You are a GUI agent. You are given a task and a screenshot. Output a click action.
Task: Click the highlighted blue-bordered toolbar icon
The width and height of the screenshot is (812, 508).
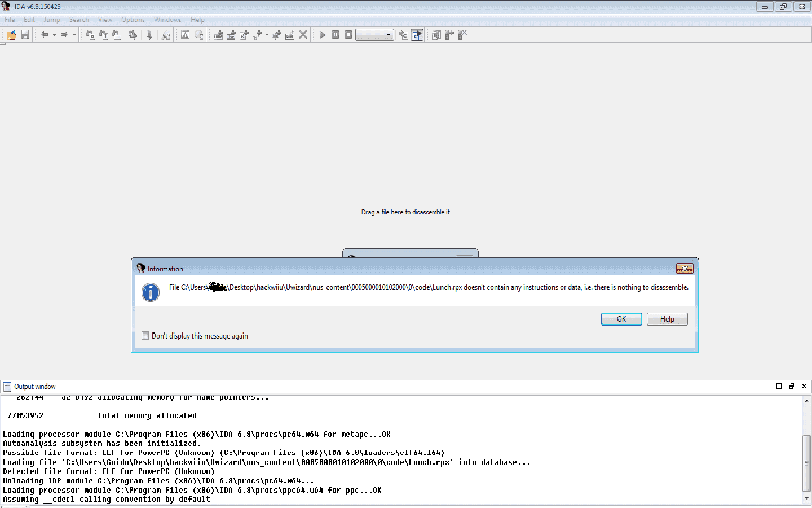(x=417, y=34)
